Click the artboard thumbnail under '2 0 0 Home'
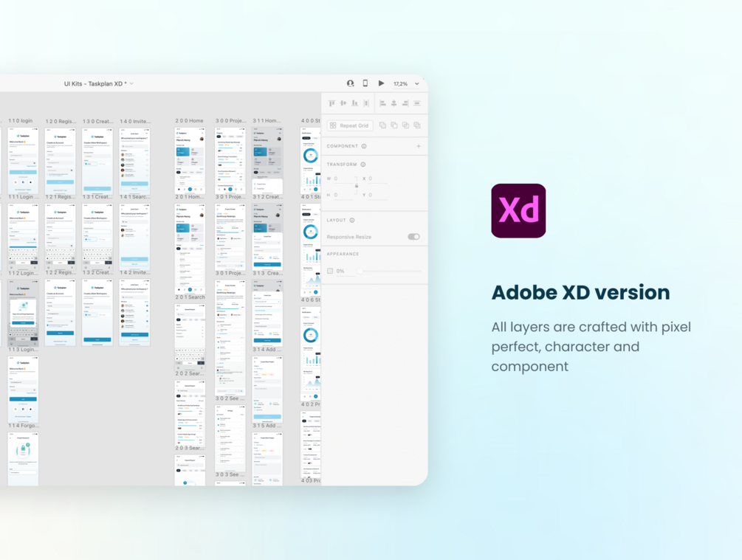Image resolution: width=742 pixels, height=560 pixels. pos(190,160)
